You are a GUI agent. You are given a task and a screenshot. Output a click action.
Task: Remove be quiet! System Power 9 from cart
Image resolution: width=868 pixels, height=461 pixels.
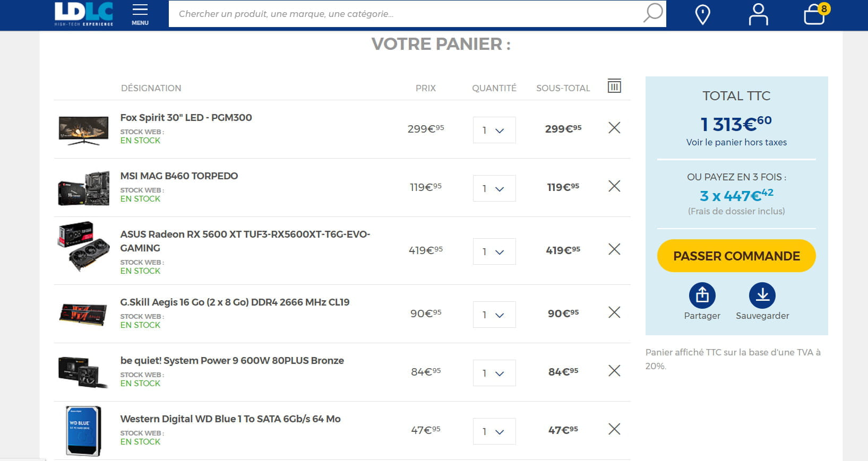pos(614,370)
